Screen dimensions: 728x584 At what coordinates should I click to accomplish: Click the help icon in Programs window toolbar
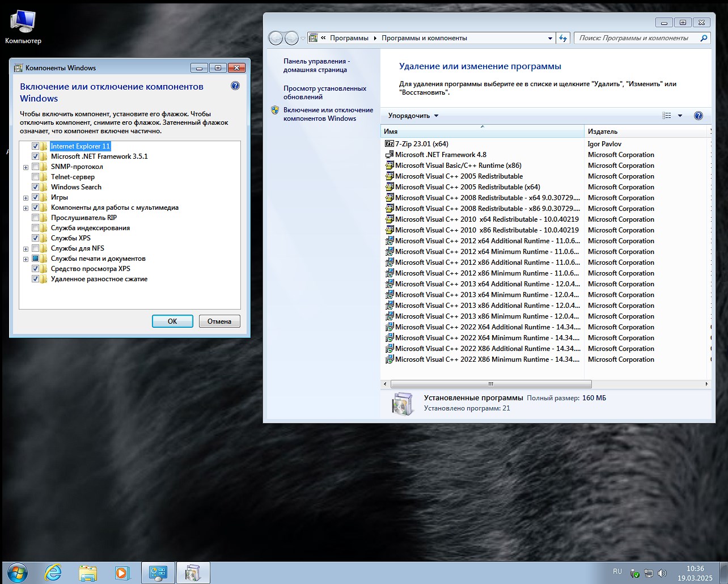coord(699,116)
